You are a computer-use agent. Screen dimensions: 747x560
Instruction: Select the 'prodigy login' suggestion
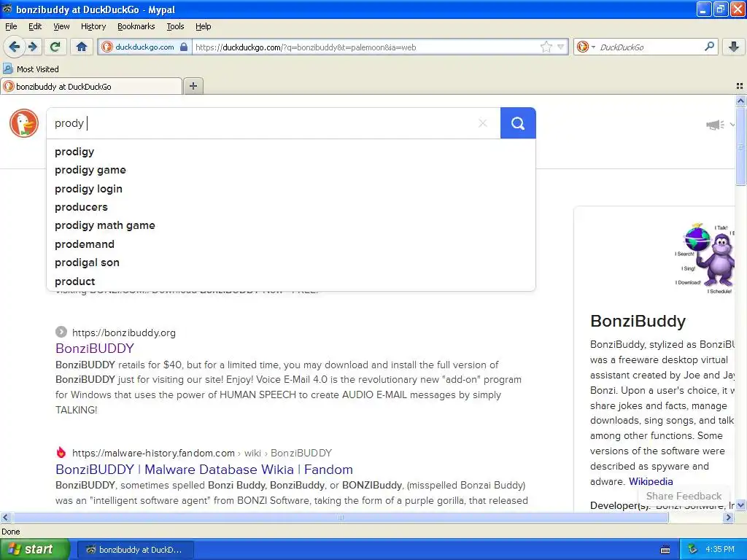290,189
